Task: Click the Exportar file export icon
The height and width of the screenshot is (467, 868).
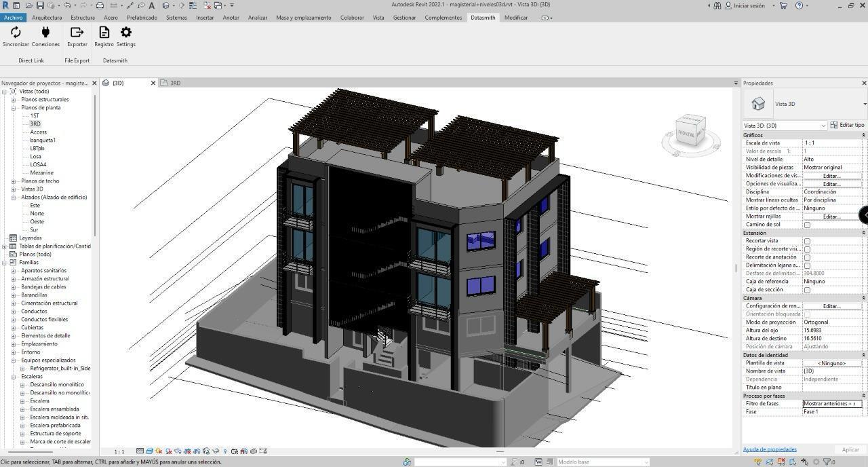Action: [77, 33]
